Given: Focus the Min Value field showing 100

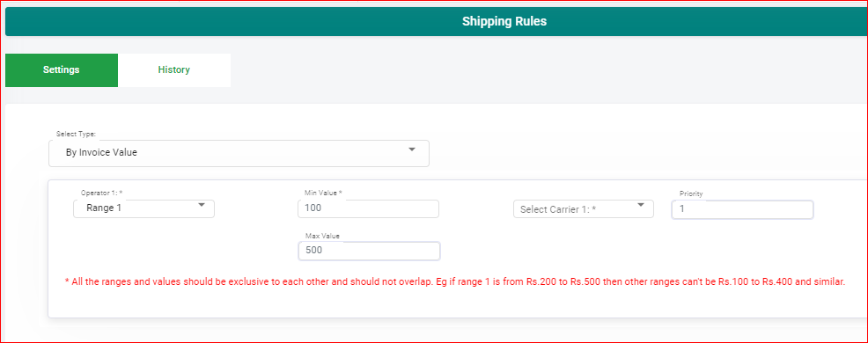Looking at the screenshot, I should click(368, 208).
